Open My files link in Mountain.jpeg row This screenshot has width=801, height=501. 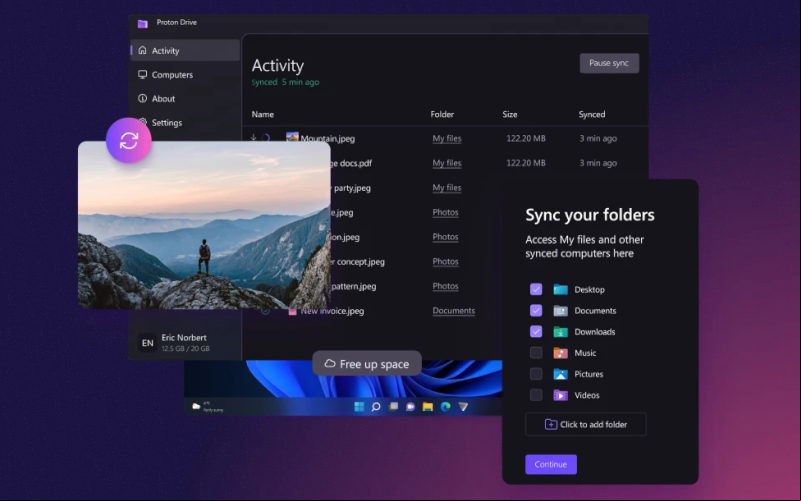pos(447,138)
